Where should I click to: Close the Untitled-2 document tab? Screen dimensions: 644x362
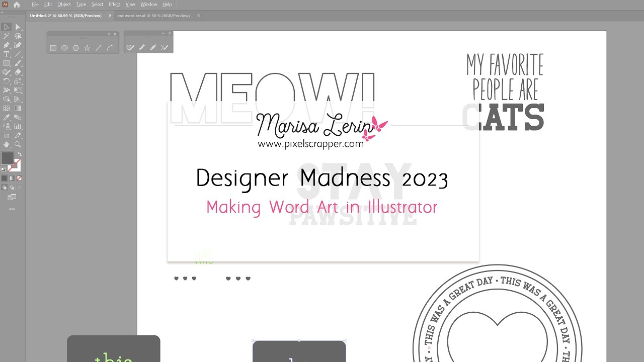click(110, 16)
